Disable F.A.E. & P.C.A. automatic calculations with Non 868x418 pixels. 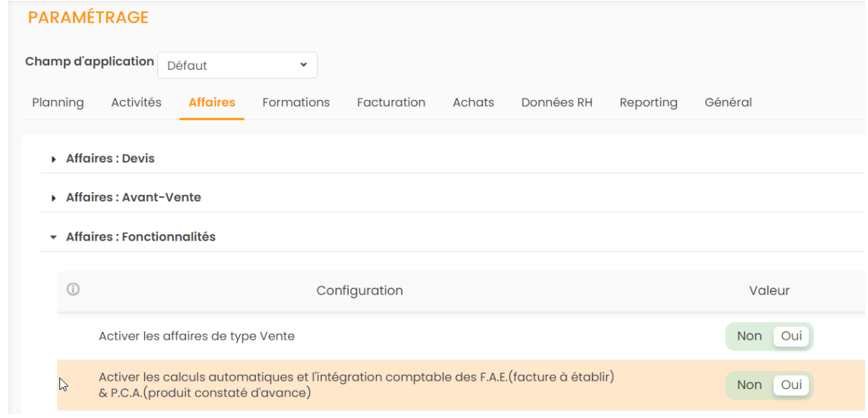(749, 385)
